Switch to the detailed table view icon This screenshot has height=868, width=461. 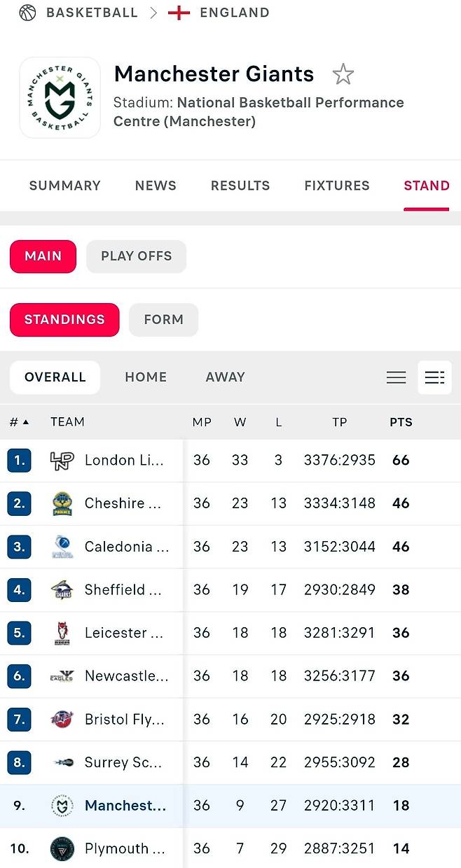coord(434,377)
